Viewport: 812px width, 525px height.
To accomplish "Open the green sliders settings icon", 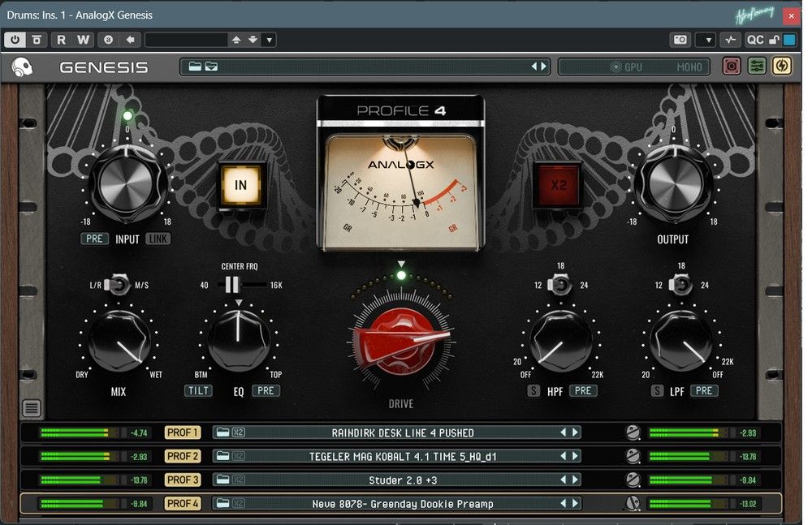I will (757, 67).
